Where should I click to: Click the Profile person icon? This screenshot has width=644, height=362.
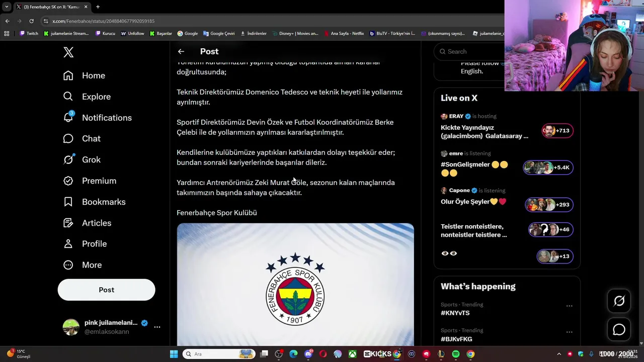pyautogui.click(x=68, y=244)
